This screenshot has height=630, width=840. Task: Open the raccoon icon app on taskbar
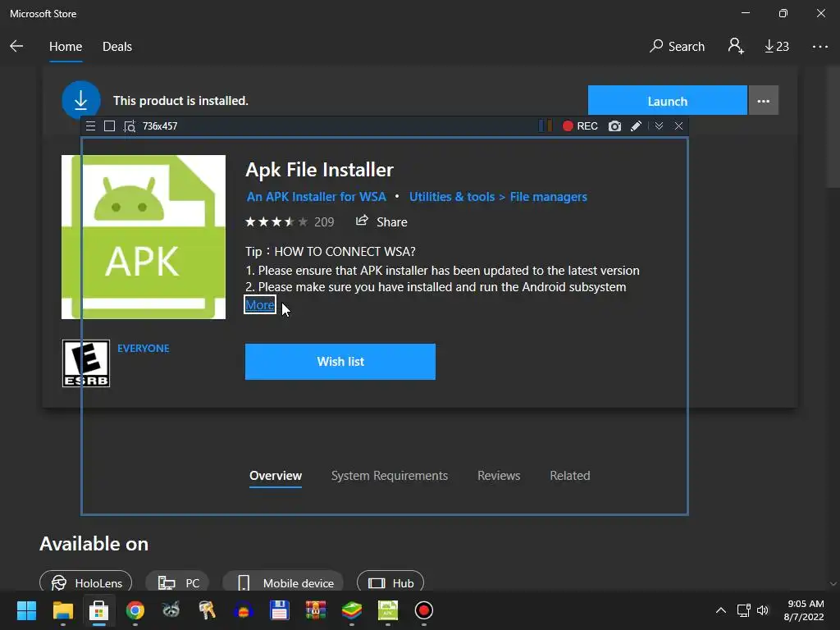[x=171, y=610]
